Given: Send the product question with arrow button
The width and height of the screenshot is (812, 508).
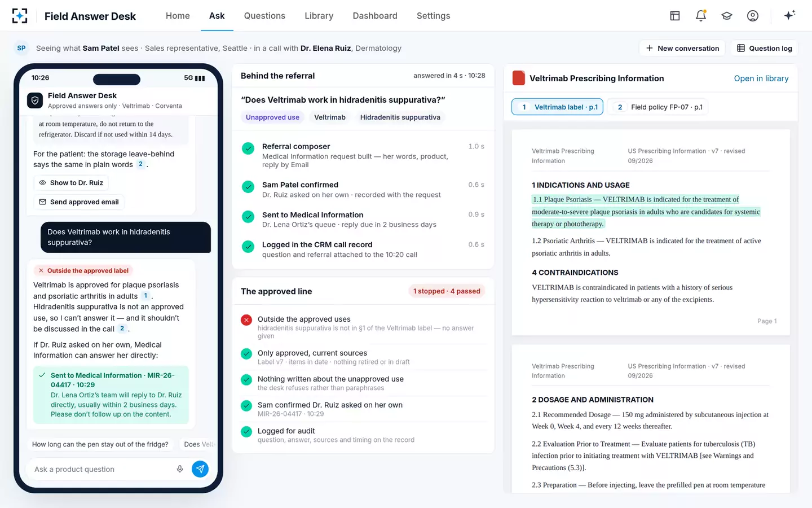Looking at the screenshot, I should (200, 469).
